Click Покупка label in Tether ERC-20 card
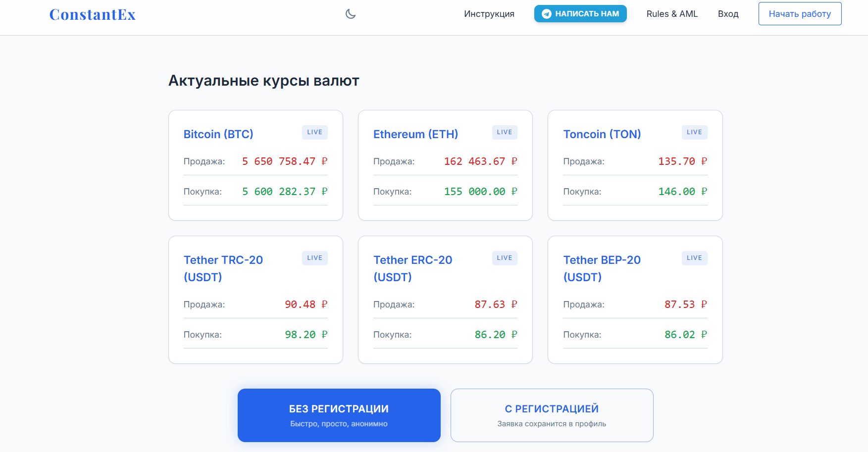 (x=392, y=335)
